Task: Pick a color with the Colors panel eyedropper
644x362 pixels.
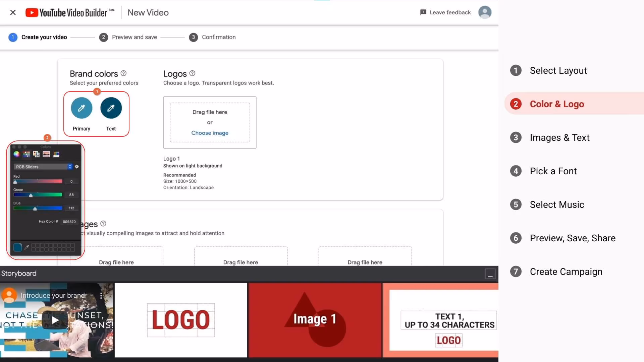Action: click(x=27, y=247)
